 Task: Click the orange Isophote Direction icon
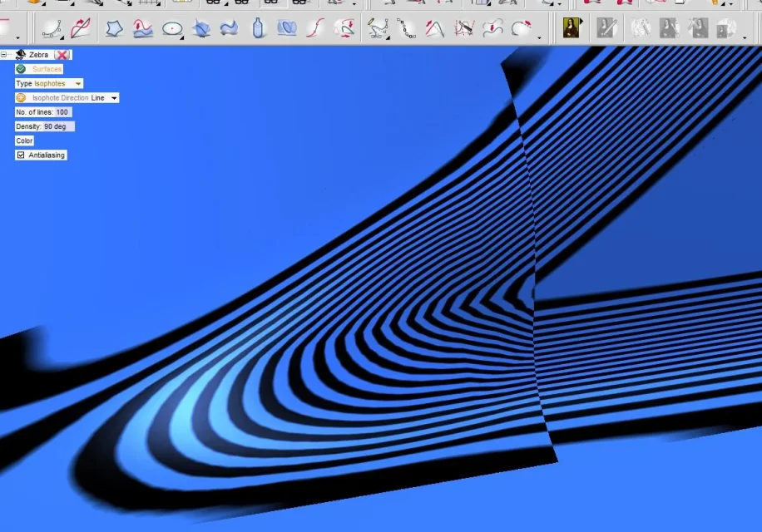pos(21,97)
